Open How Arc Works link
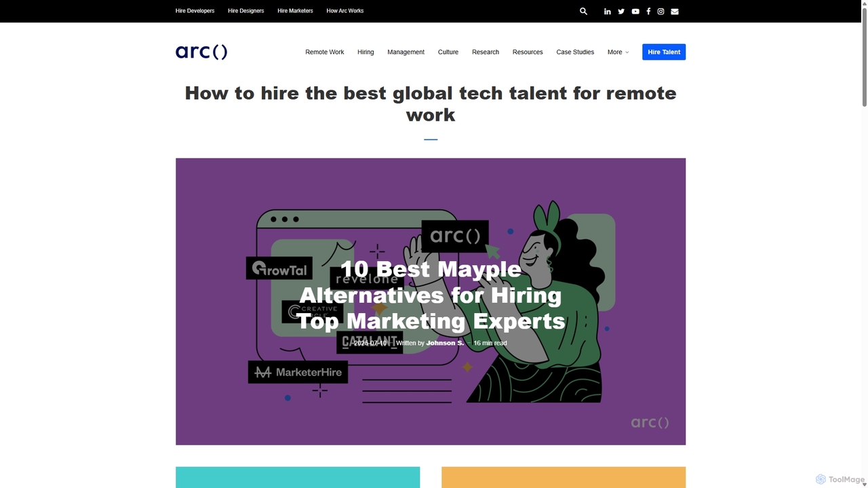 coord(344,11)
